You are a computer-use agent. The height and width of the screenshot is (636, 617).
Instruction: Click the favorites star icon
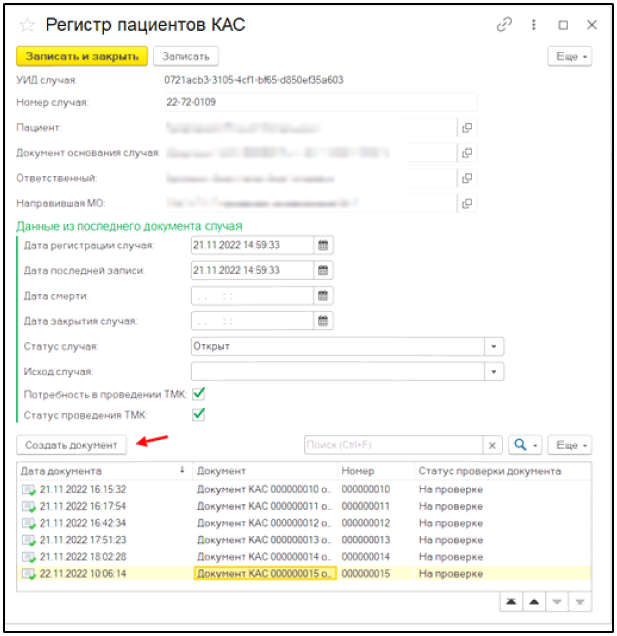pos(27,25)
